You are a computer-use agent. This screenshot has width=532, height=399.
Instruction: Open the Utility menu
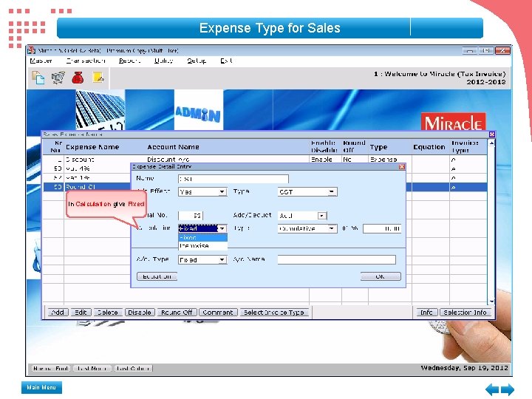(x=163, y=61)
